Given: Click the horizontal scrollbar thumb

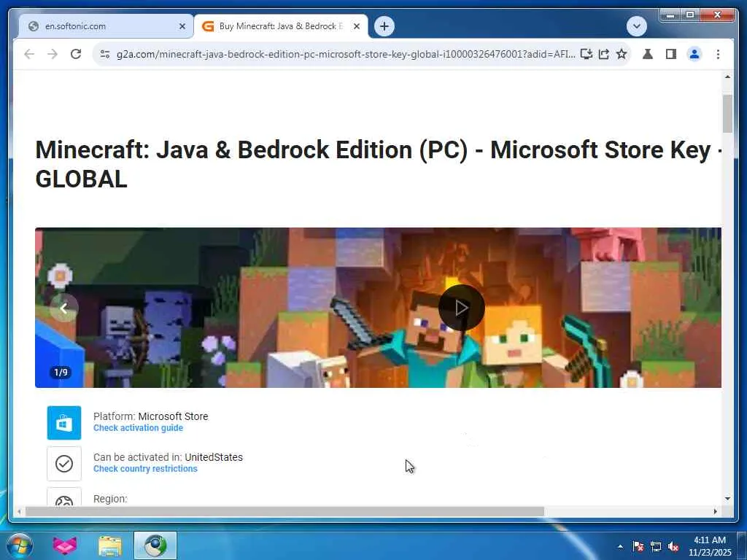Looking at the screenshot, I should pyautogui.click(x=285, y=511).
